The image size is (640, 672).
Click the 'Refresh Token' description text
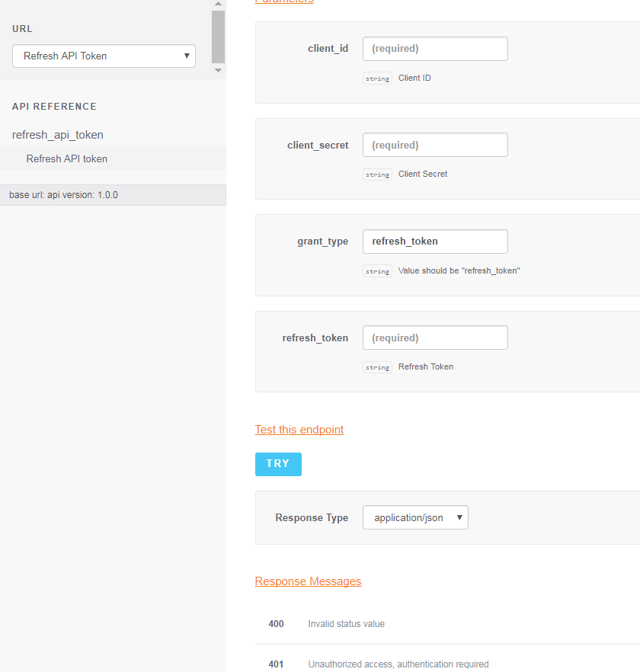[x=426, y=367]
